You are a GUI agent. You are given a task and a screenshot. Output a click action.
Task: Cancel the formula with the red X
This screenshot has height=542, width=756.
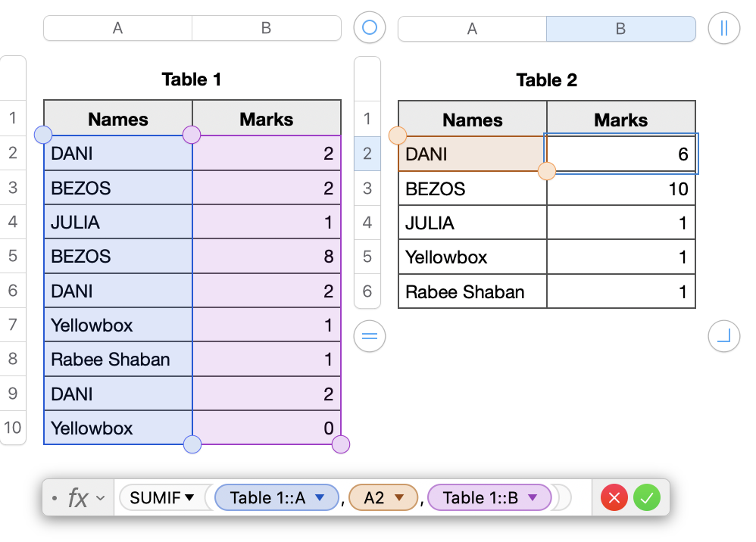click(x=614, y=498)
